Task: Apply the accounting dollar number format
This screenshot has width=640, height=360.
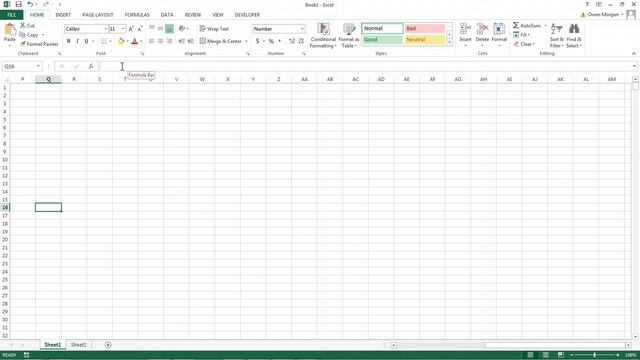Action: click(x=258, y=41)
